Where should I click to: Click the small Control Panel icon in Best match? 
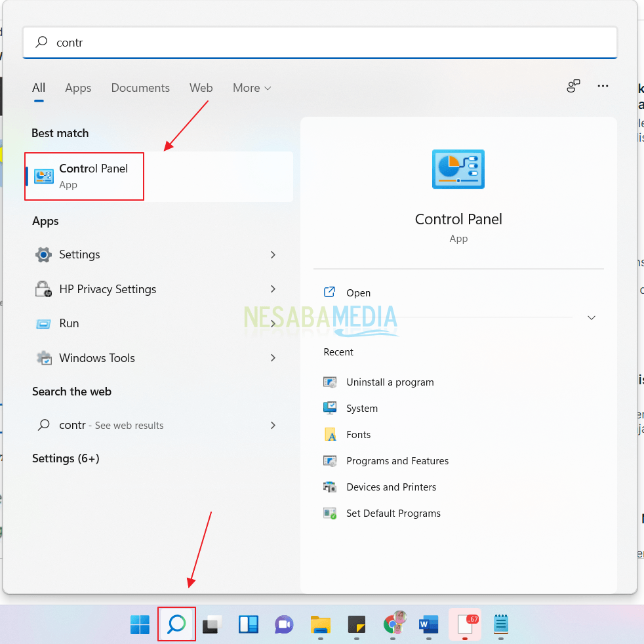pyautogui.click(x=43, y=176)
